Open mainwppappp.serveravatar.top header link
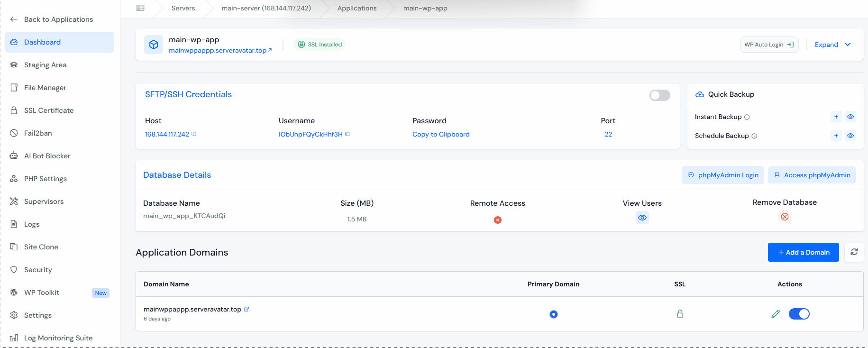 pos(220,50)
